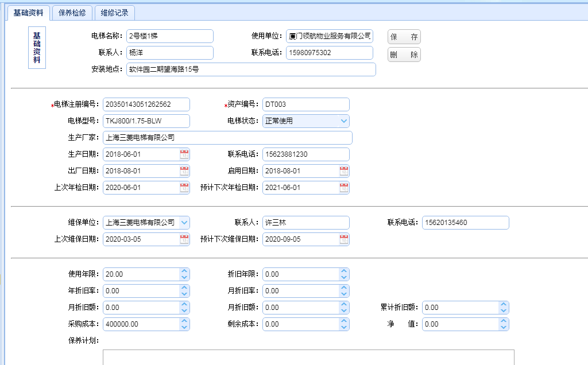The height and width of the screenshot is (365, 588).
Task: Click the 保存 button
Action: 404,37
